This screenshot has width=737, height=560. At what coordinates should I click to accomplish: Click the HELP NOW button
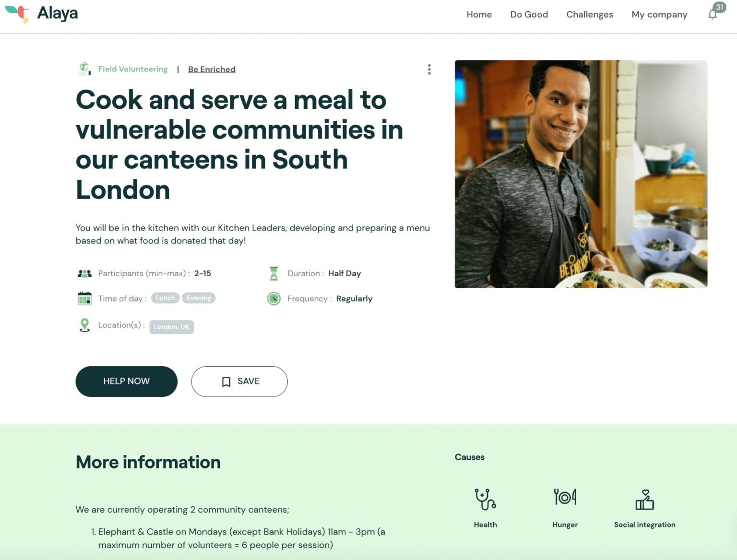pyautogui.click(x=126, y=381)
